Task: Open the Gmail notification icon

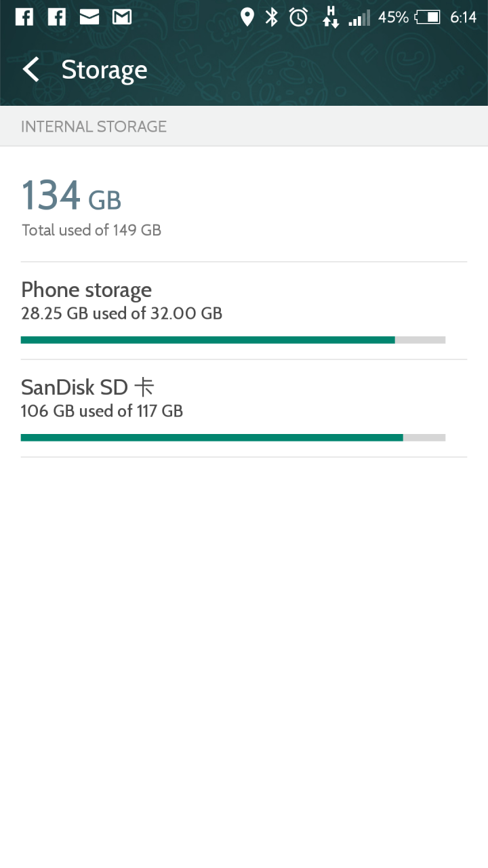Action: click(x=122, y=17)
